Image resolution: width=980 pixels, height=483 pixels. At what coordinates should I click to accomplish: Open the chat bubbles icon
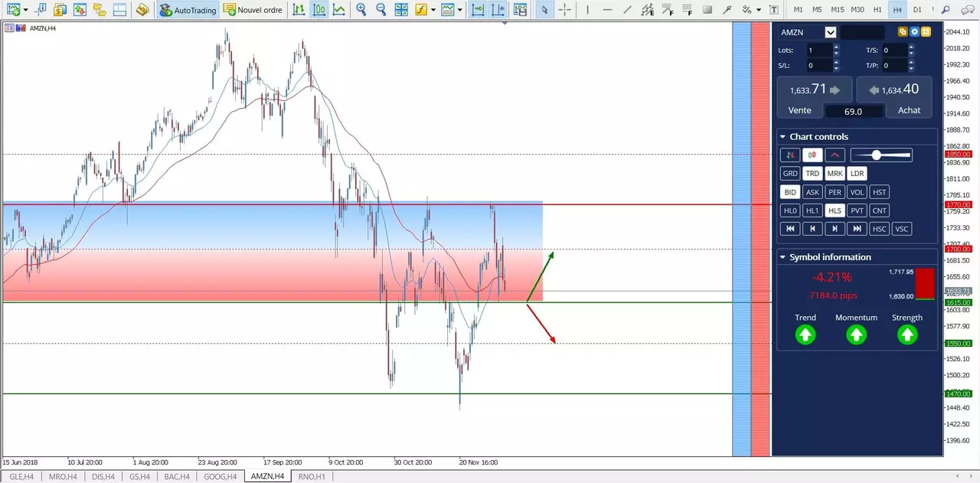966,10
